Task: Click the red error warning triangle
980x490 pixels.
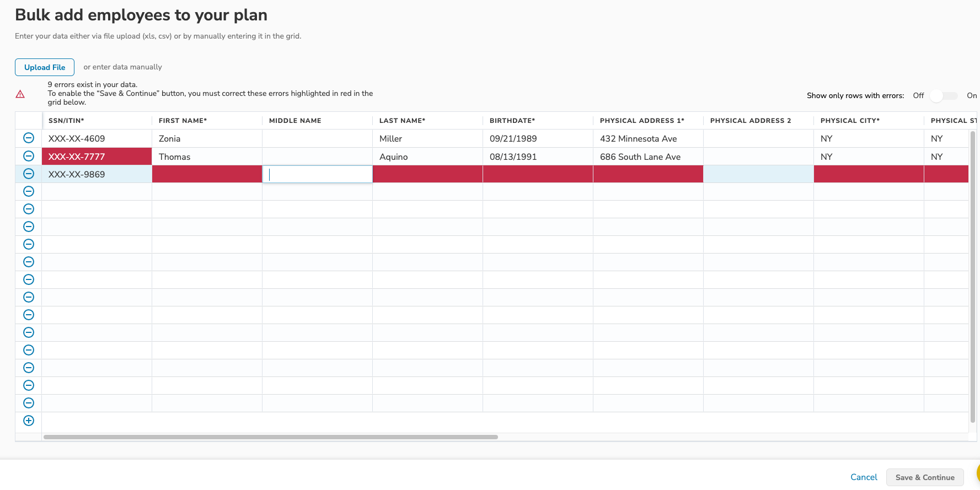Action: (20, 94)
